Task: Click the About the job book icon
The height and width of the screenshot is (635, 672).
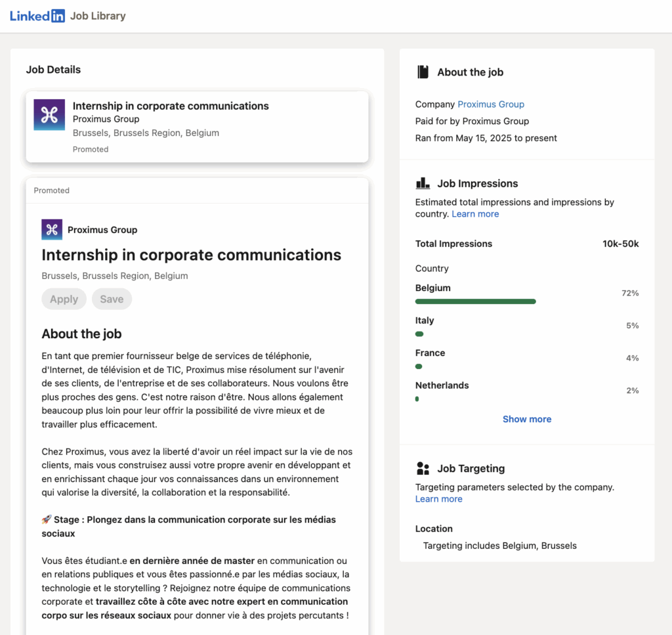Action: tap(423, 72)
